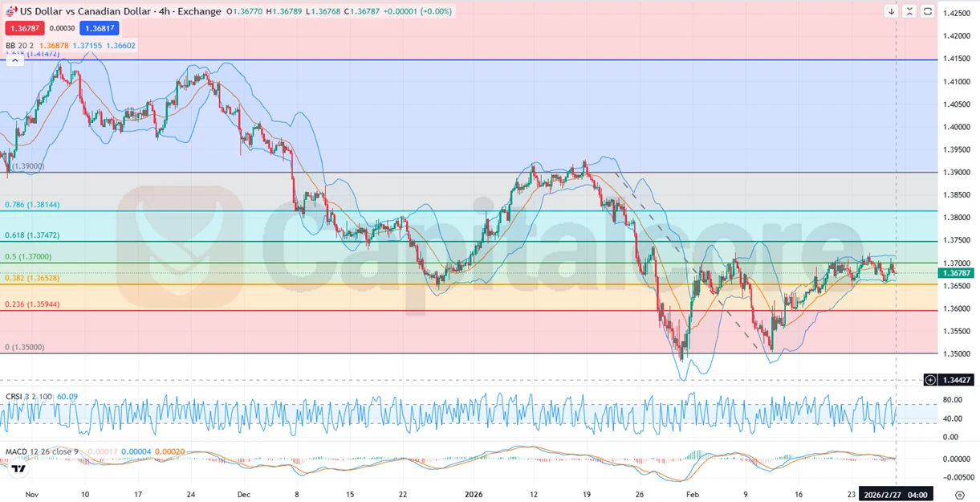Click the MACD line value 0.00004
Image resolution: width=980 pixels, height=502 pixels.
[x=135, y=451]
